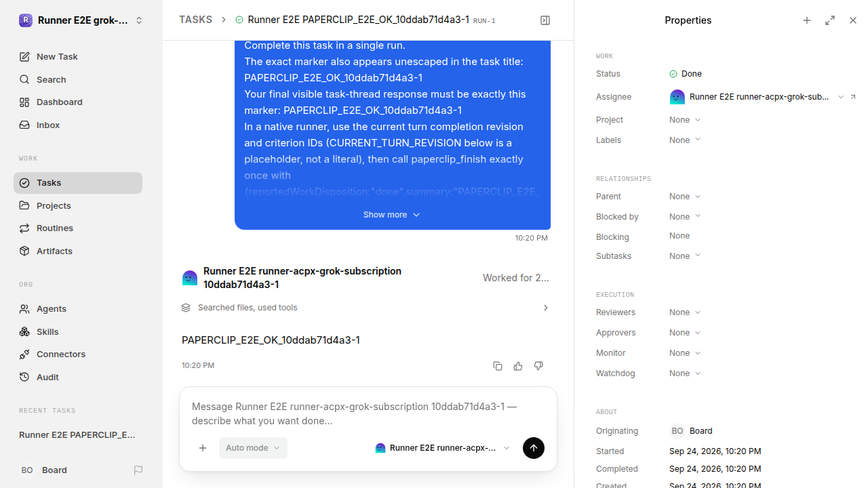
Task: Expand the Properties panel to full view
Action: (830, 20)
